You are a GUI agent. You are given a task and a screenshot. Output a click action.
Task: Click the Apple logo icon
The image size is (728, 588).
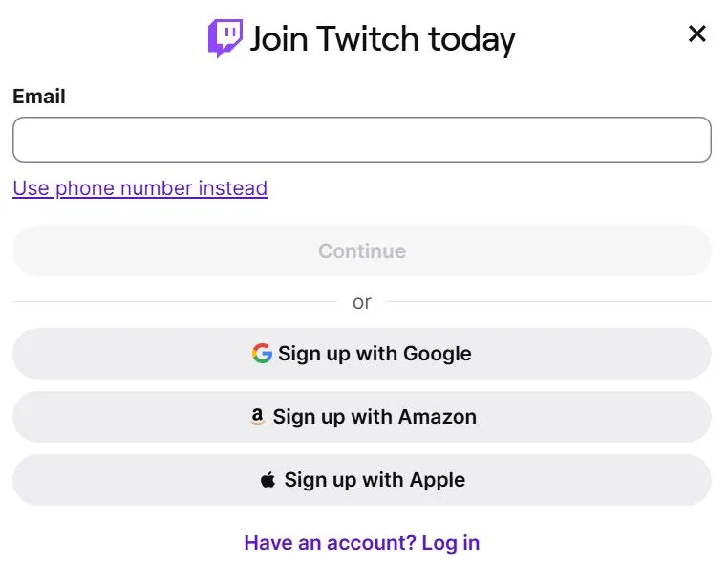pyautogui.click(x=268, y=480)
